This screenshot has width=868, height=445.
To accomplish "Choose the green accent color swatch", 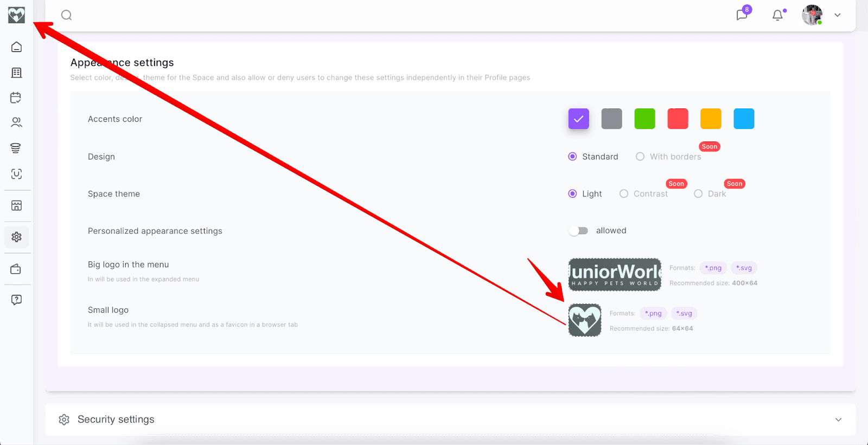I will (x=644, y=119).
